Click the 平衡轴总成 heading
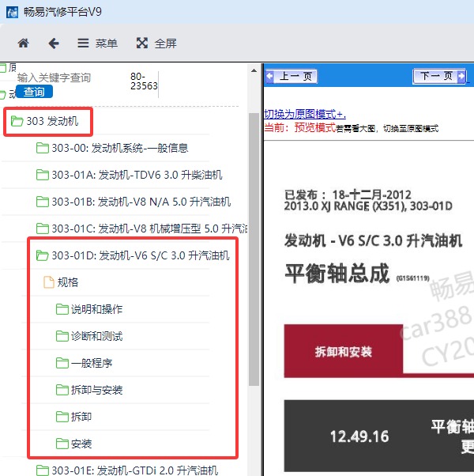474x476 pixels. 337,274
